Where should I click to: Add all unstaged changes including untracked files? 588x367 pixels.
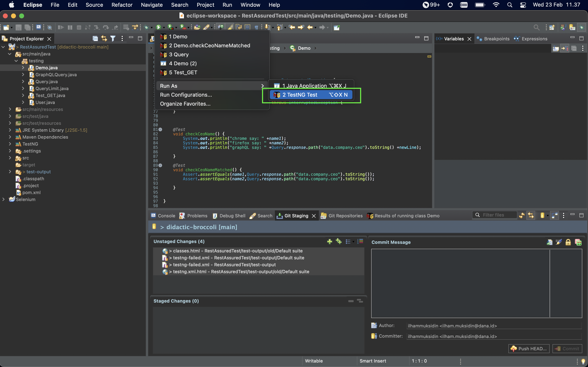[338, 241]
